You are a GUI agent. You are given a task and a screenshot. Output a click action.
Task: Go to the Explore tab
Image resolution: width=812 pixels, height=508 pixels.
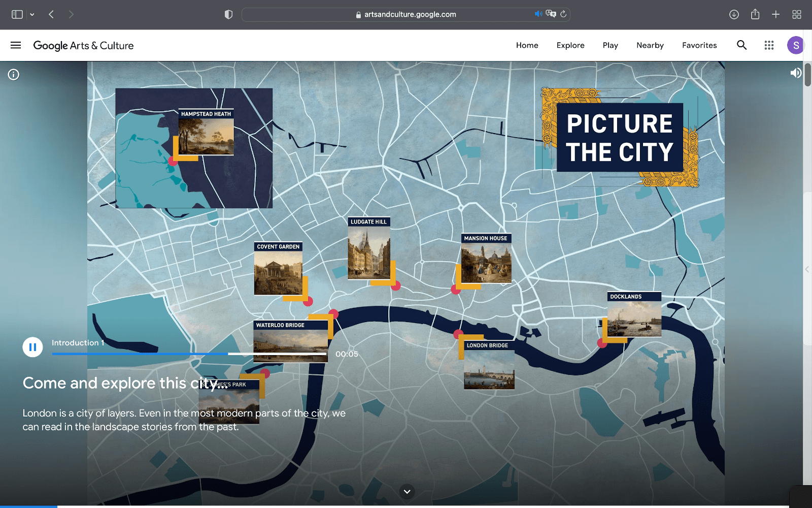570,45
